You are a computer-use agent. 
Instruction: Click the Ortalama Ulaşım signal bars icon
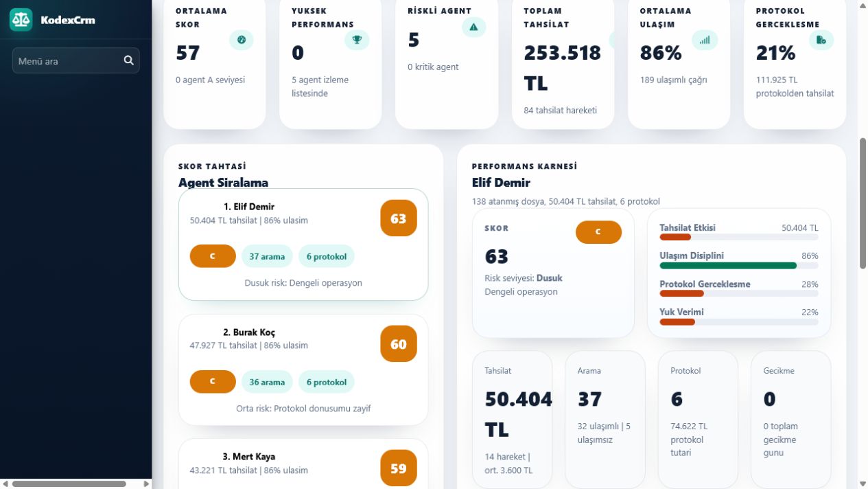pos(705,40)
